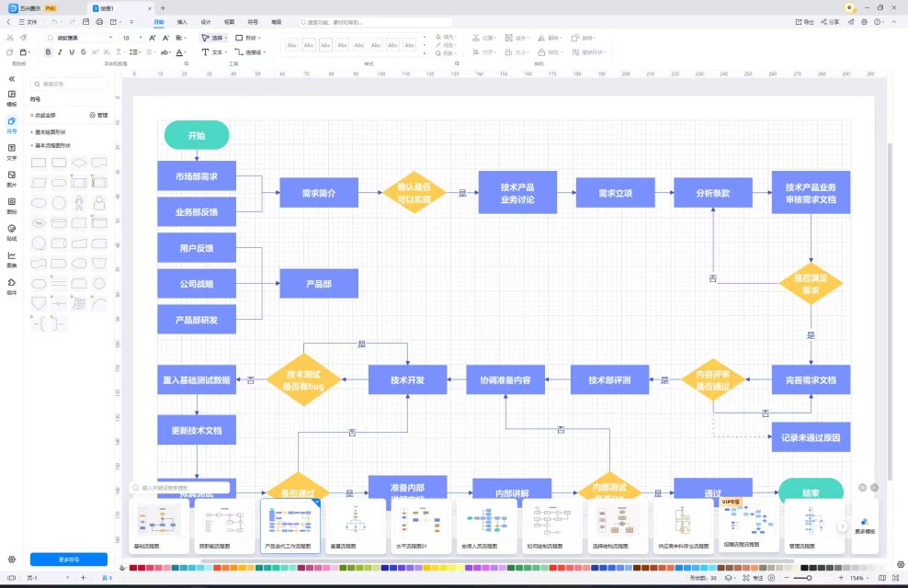
Task: Click the blue more symbols button
Action: point(68,560)
